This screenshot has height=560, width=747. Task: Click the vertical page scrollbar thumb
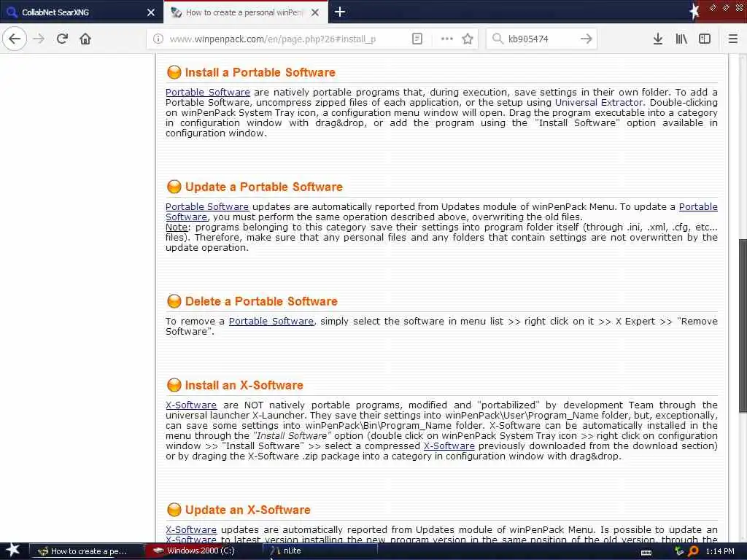point(742,325)
